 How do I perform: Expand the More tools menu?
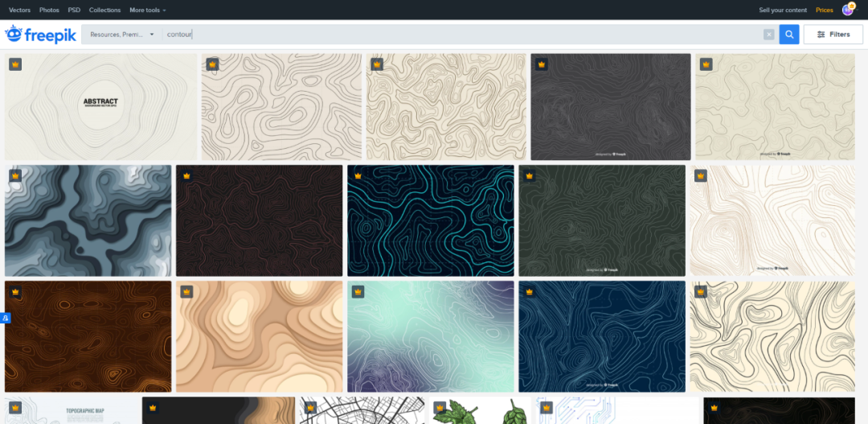tap(147, 10)
